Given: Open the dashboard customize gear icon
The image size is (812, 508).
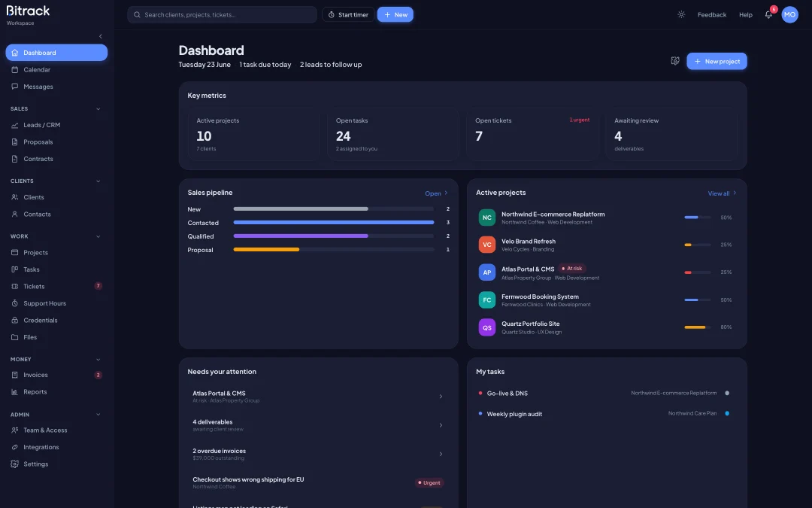Looking at the screenshot, I should [x=674, y=61].
